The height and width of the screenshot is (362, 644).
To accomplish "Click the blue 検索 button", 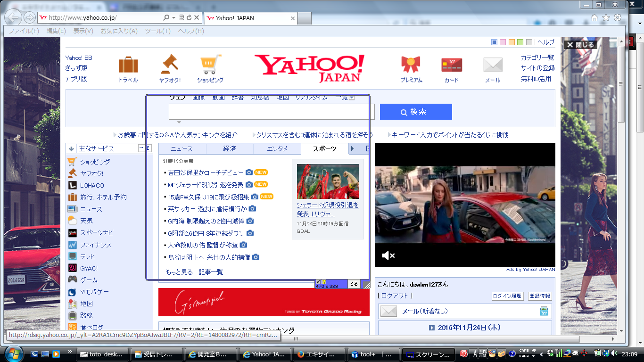I will click(416, 112).
